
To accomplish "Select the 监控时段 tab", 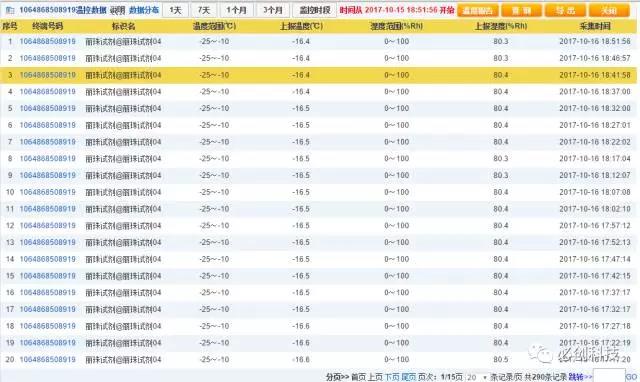I will pos(315,10).
